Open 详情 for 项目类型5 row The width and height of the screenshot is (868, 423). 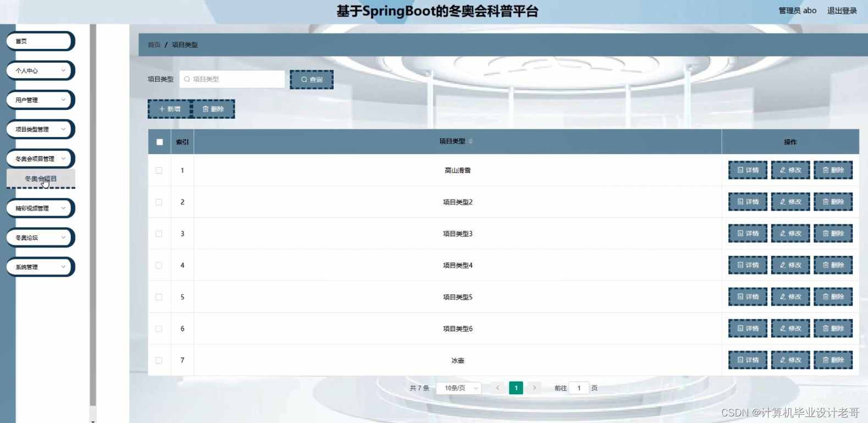coord(748,296)
